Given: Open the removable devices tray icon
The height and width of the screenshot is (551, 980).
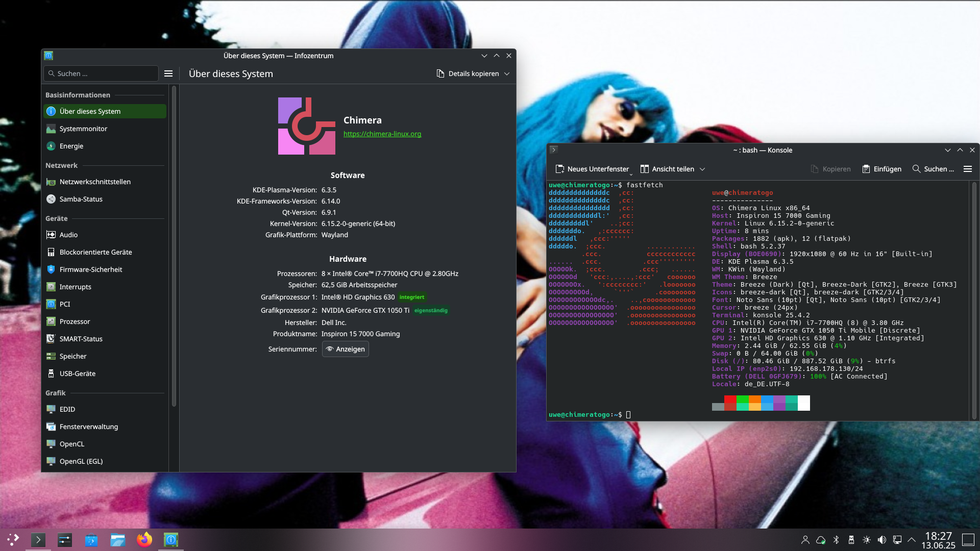Looking at the screenshot, I should (x=851, y=540).
